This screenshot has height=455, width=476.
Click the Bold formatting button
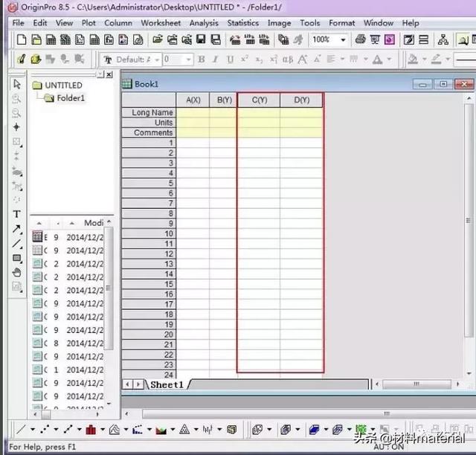(201, 59)
